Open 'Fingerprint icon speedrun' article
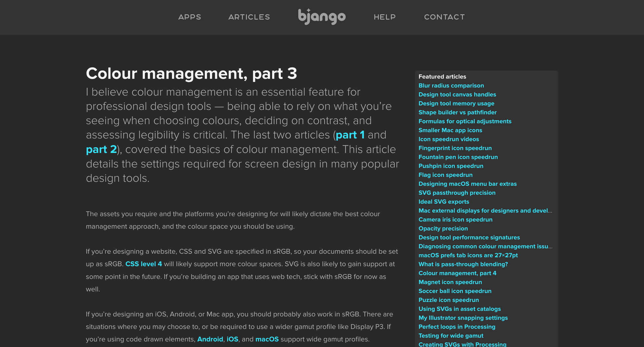644x347 pixels. click(455, 148)
